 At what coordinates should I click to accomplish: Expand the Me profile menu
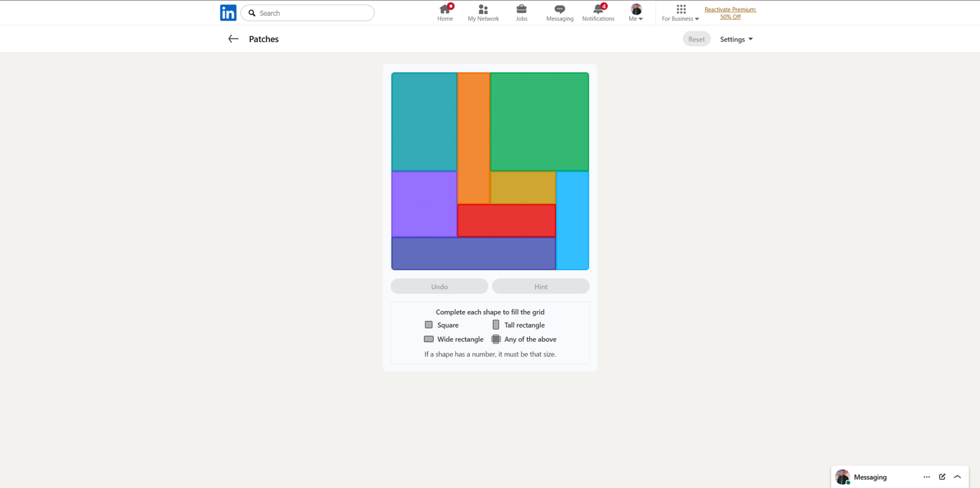coord(636,12)
